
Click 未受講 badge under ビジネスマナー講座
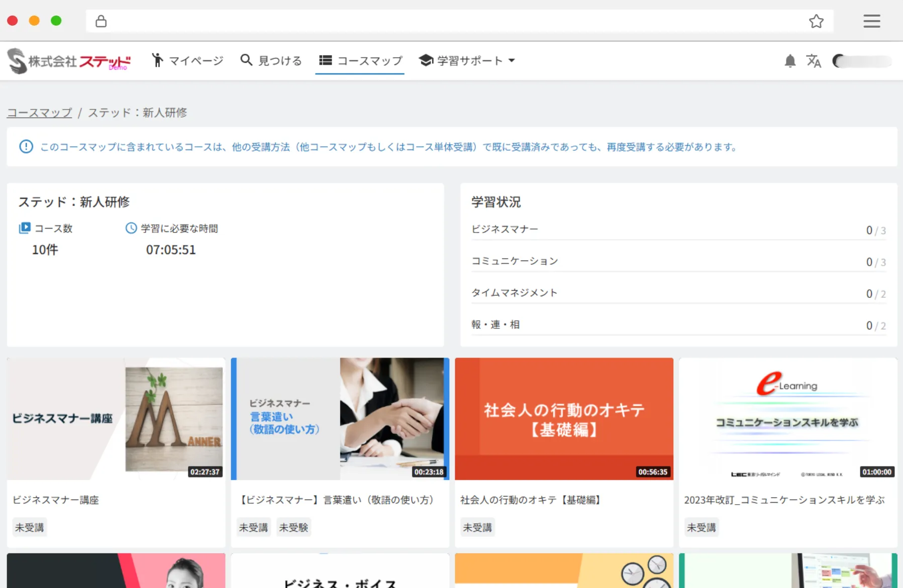[30, 527]
